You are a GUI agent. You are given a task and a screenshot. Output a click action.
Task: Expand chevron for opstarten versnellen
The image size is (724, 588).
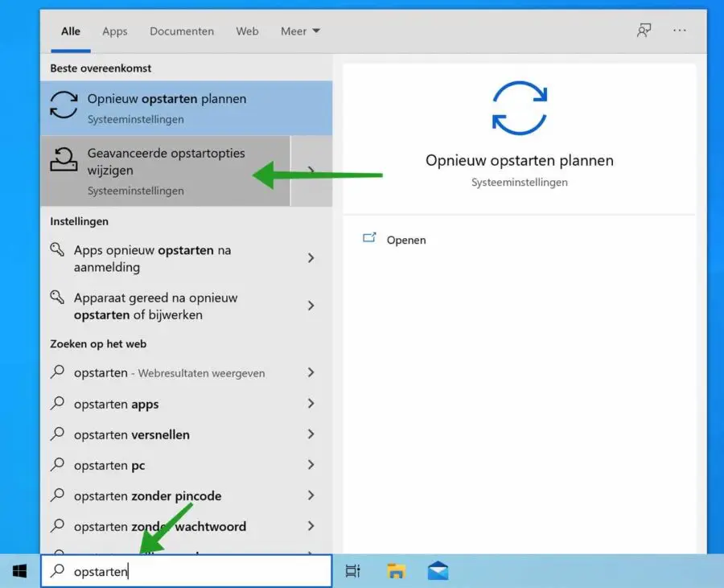pyautogui.click(x=311, y=434)
